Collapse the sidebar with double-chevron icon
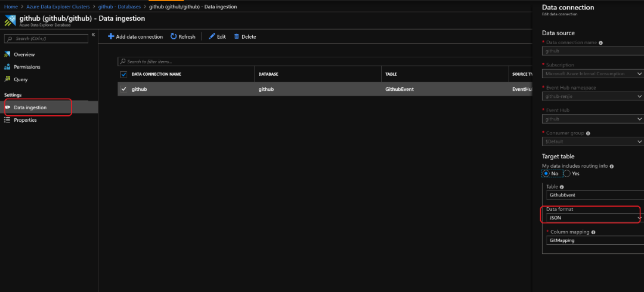Screen dimensions: 644x292 [93, 35]
